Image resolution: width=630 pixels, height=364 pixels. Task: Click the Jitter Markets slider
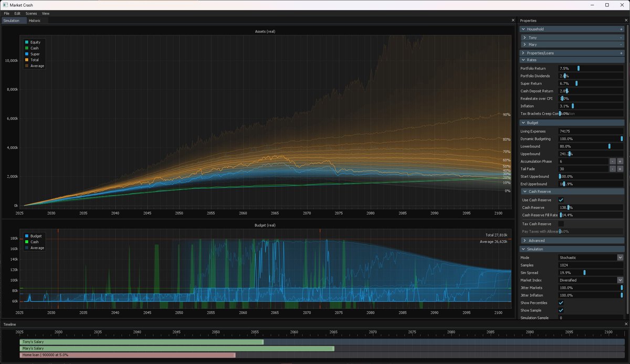click(591, 287)
